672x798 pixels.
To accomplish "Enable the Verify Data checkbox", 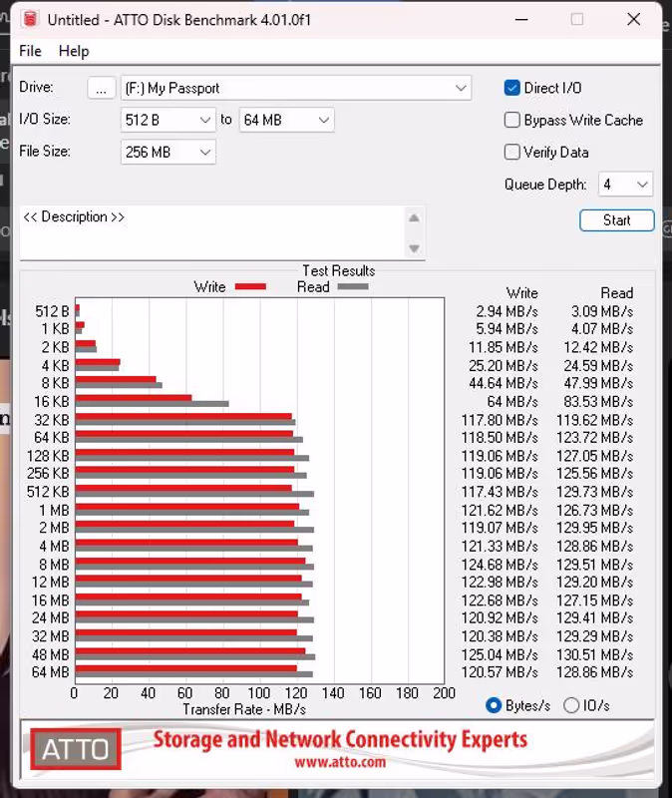I will tap(512, 153).
